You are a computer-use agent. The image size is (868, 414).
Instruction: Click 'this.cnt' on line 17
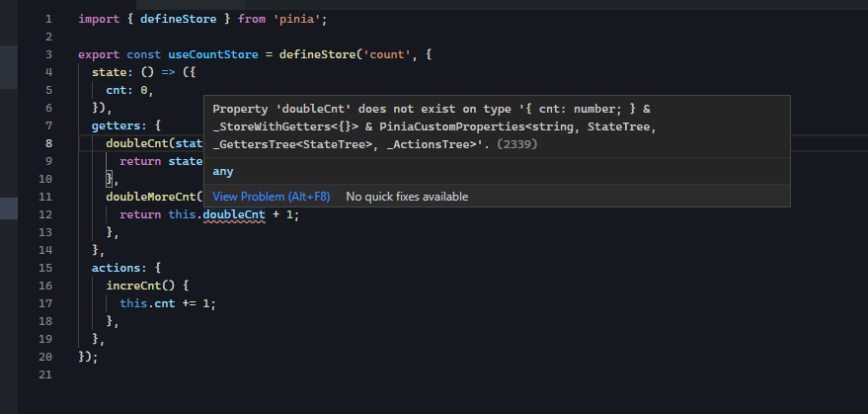[x=147, y=303]
